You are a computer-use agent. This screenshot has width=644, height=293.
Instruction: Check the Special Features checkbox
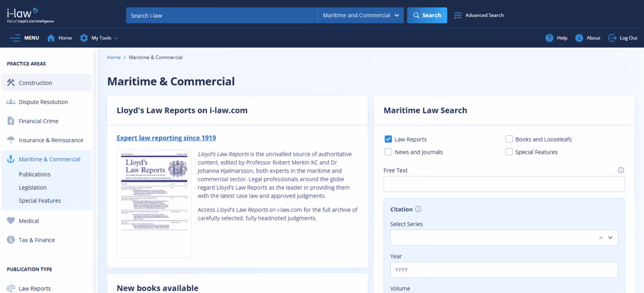(509, 152)
